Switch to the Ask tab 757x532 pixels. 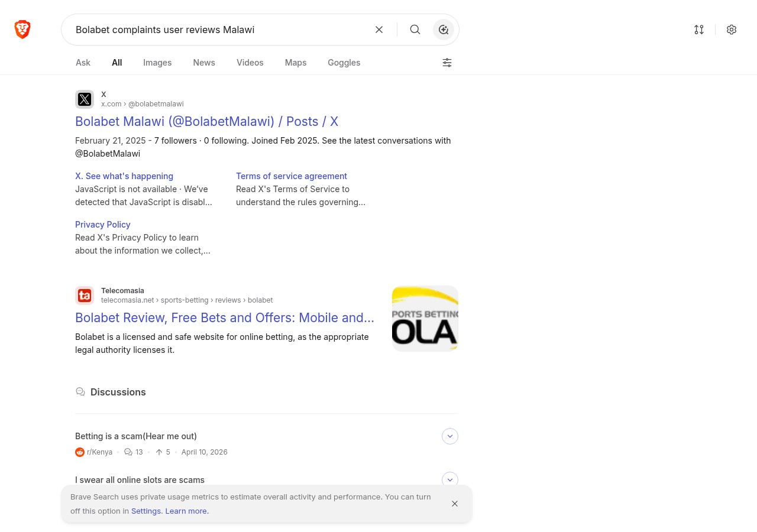click(83, 63)
